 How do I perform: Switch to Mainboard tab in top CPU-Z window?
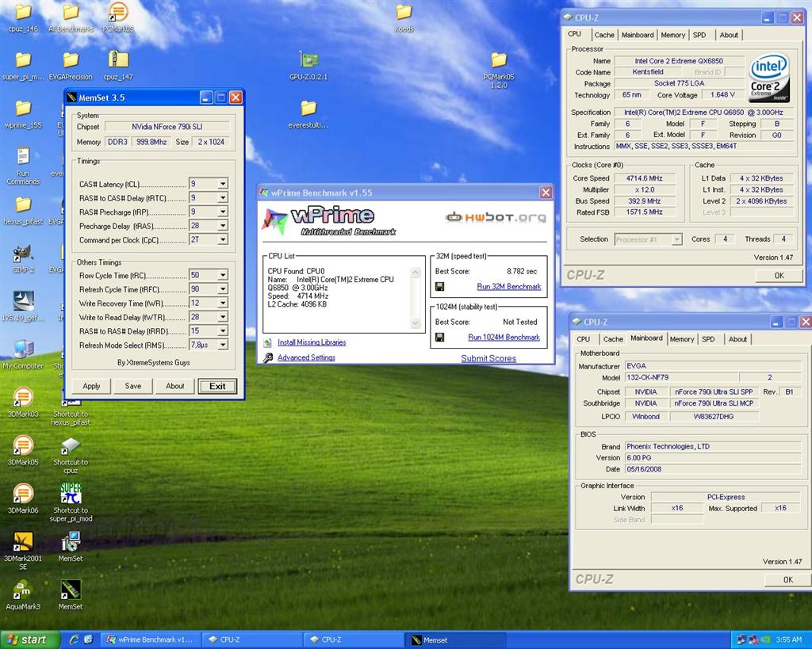(x=638, y=35)
